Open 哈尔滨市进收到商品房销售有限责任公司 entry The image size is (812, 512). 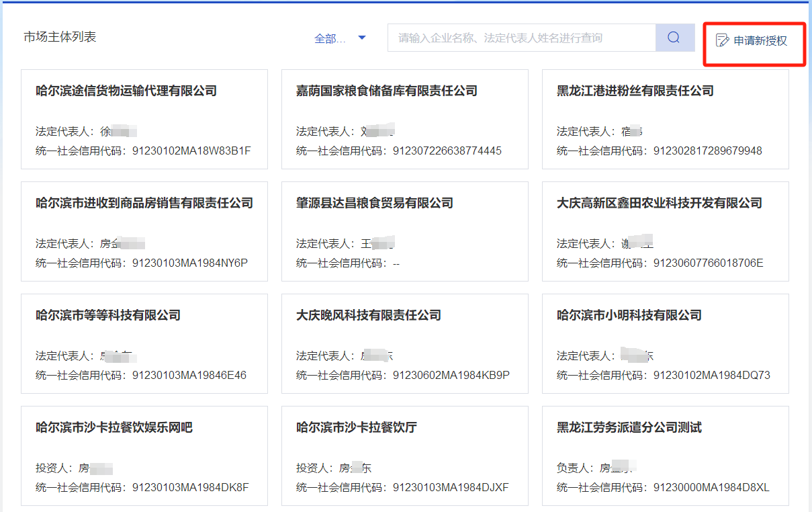click(144, 231)
